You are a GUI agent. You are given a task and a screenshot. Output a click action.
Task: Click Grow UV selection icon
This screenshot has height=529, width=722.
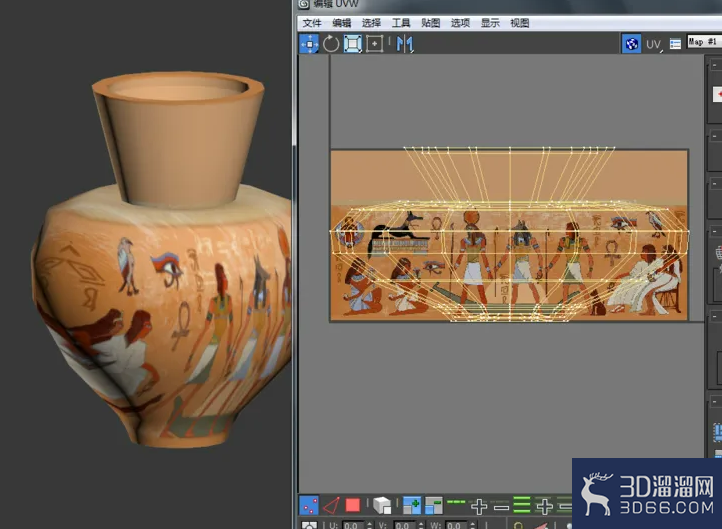pyautogui.click(x=411, y=505)
